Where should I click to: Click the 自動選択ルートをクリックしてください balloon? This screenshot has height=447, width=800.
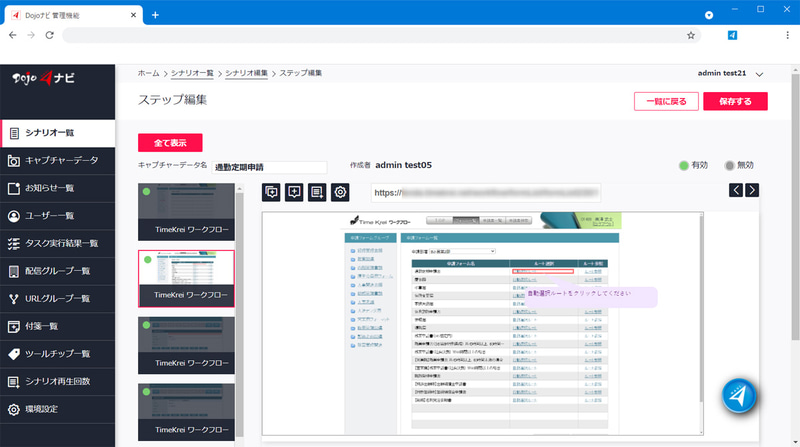591,297
